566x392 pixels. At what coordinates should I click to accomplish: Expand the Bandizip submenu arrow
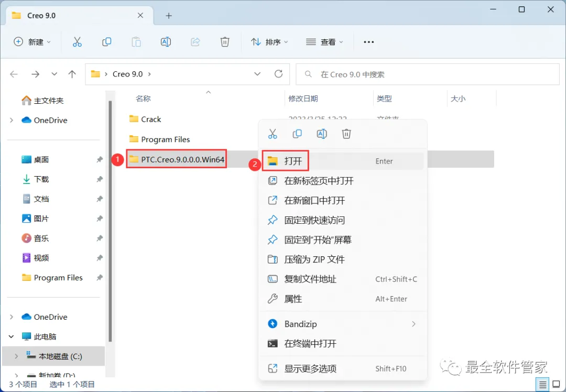[413, 324]
